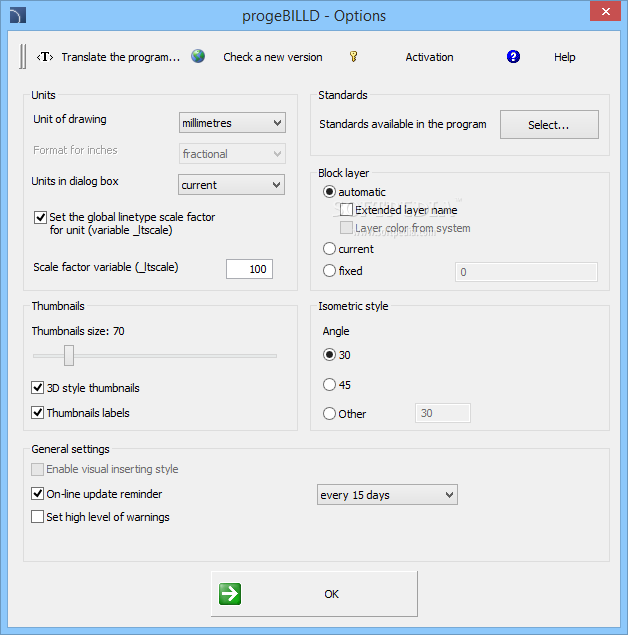Select fixed block layer option
The height and width of the screenshot is (635, 628).
click(x=330, y=271)
